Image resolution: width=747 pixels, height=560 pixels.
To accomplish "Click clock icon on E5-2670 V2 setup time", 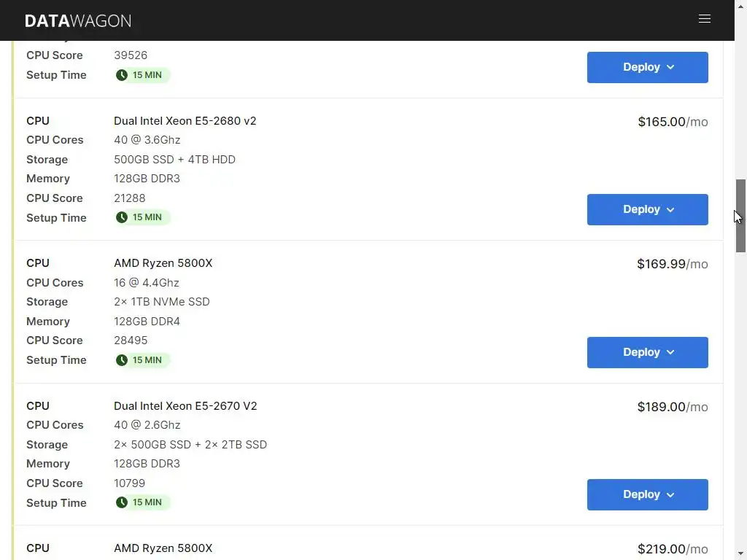I will (122, 502).
